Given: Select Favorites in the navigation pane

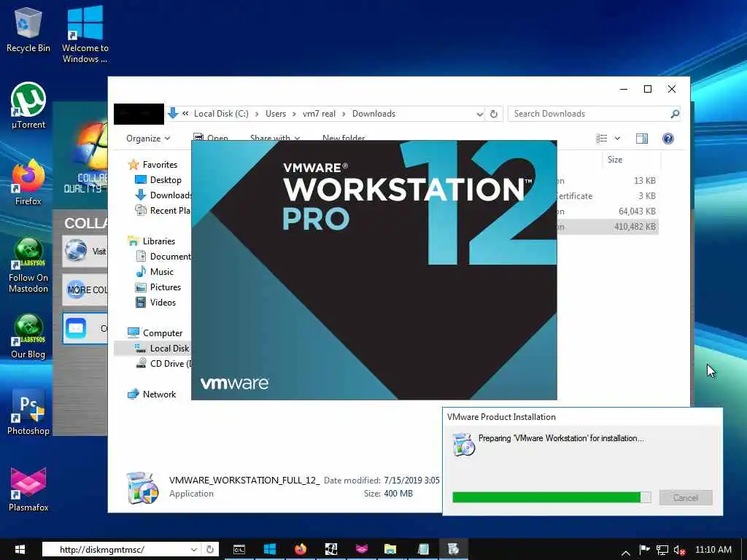Looking at the screenshot, I should (x=152, y=165).
